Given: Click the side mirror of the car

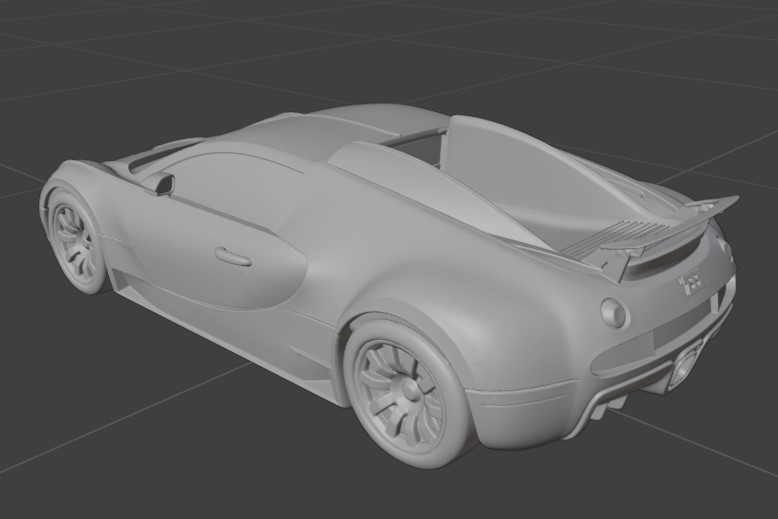Looking at the screenshot, I should (160, 185).
